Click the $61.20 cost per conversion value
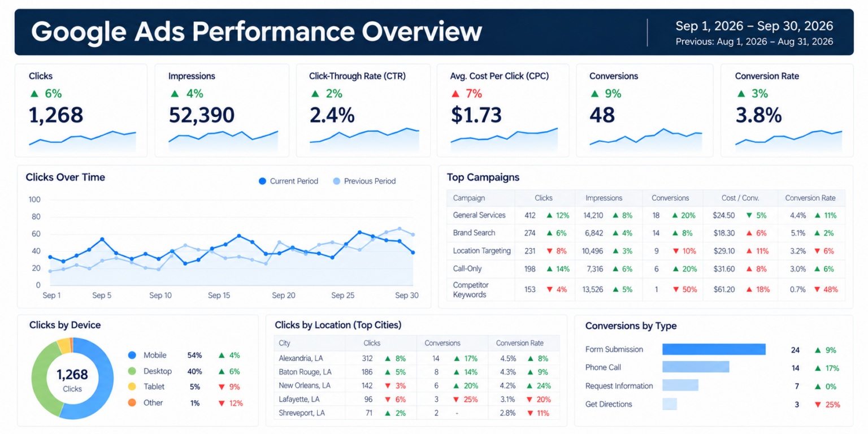The width and height of the screenshot is (868, 434). tap(724, 289)
